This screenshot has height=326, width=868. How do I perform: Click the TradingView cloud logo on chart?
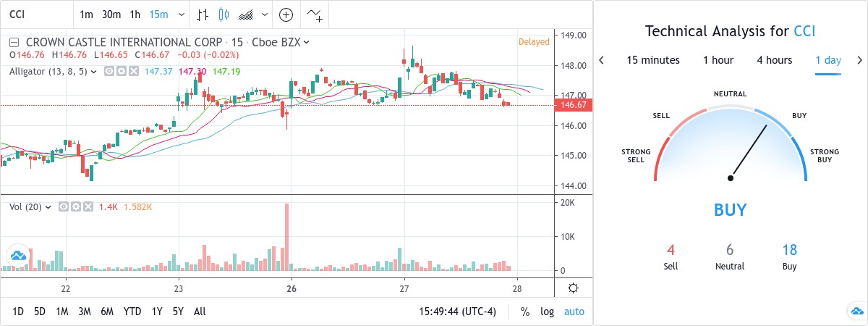tap(17, 255)
